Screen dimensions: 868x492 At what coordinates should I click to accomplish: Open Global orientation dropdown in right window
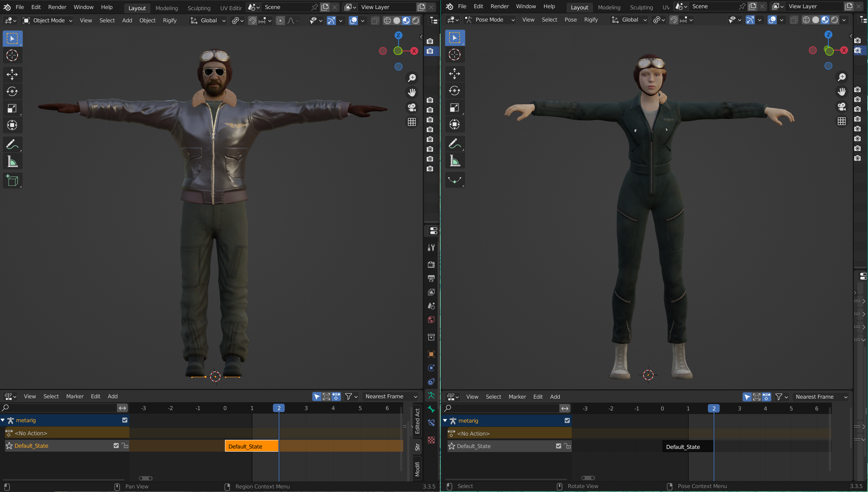pos(629,20)
